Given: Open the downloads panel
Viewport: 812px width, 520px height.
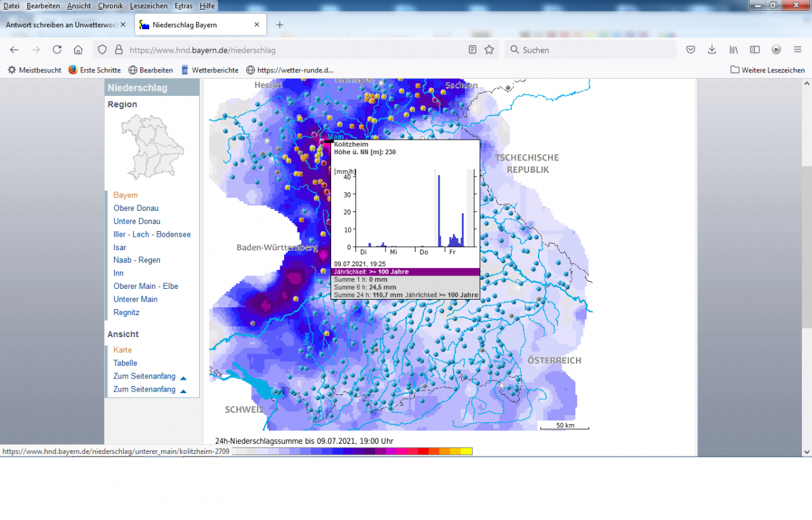Looking at the screenshot, I should point(712,50).
